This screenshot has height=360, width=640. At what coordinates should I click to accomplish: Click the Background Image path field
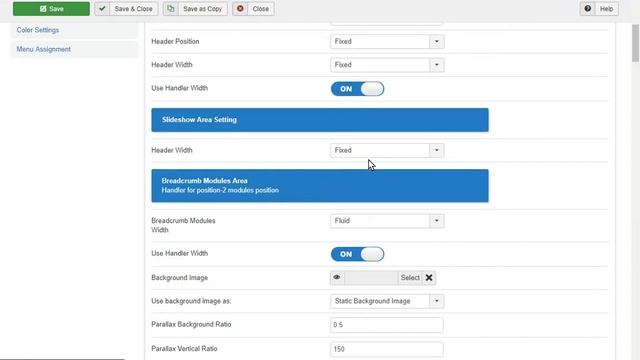371,278
